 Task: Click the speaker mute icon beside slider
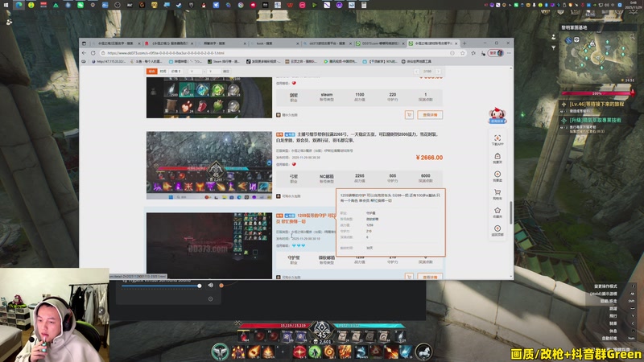210,286
